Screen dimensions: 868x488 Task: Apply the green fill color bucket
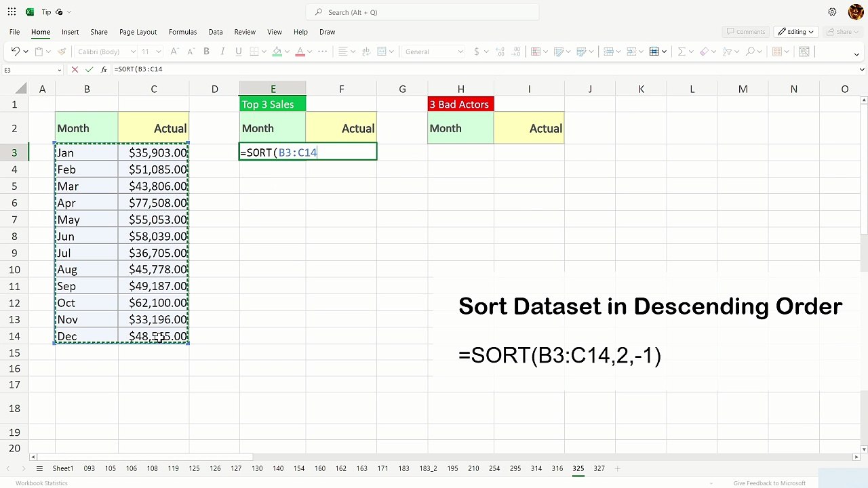(x=277, y=52)
